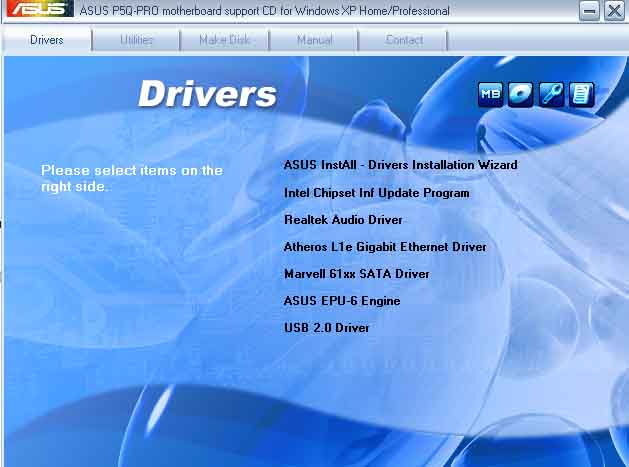Viewport: 629px width, 467px height.
Task: Open the Contact tab
Action: [x=404, y=40]
